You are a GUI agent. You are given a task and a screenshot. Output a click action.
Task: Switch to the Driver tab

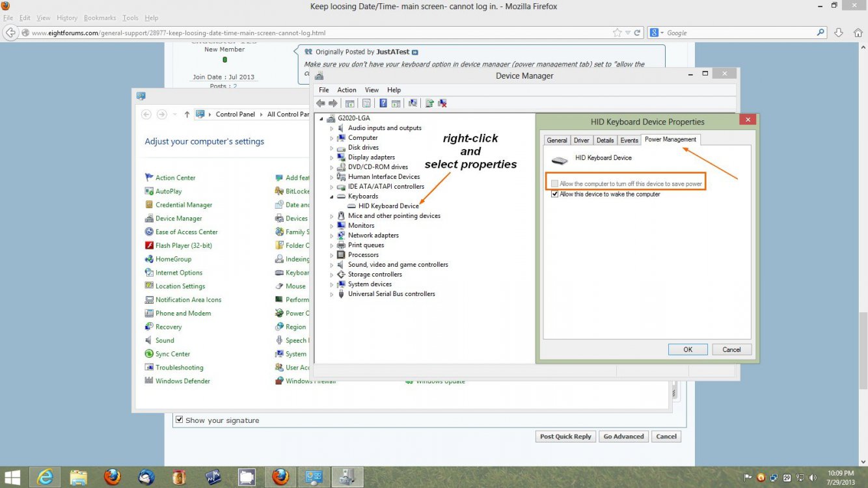tap(582, 140)
